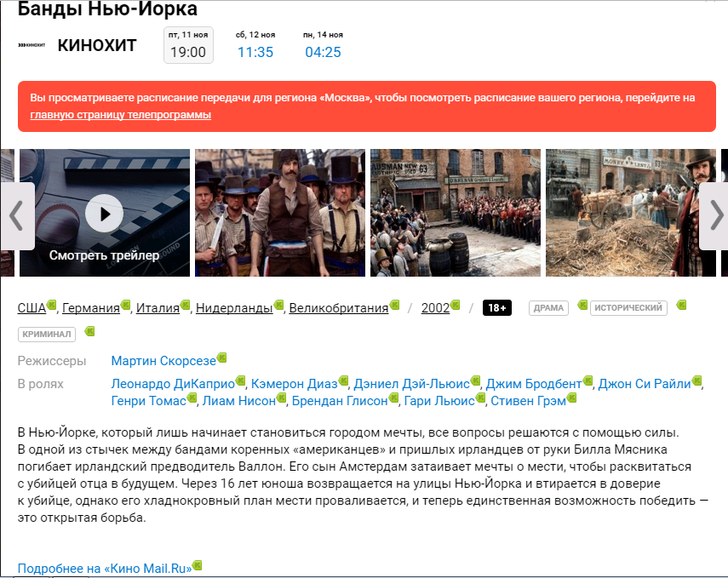Click green tag icon after Леонардо ДиКаприо
This screenshot has height=578, width=728.
(x=241, y=381)
